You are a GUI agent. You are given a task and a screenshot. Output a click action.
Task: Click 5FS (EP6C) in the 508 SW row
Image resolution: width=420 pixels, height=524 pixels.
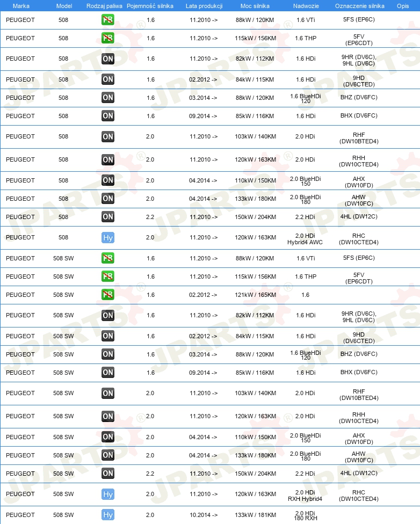click(x=359, y=258)
